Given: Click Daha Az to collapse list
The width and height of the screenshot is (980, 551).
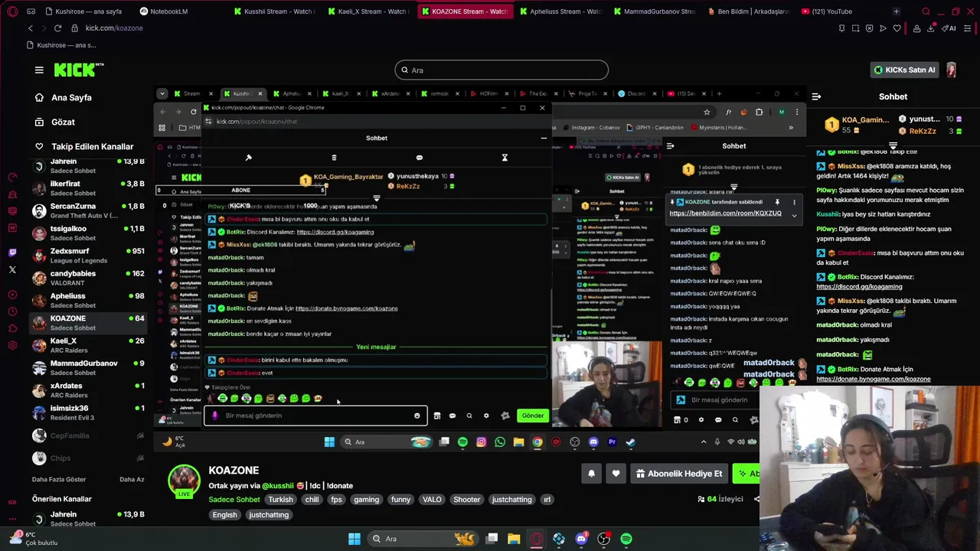Looking at the screenshot, I should pos(132,479).
